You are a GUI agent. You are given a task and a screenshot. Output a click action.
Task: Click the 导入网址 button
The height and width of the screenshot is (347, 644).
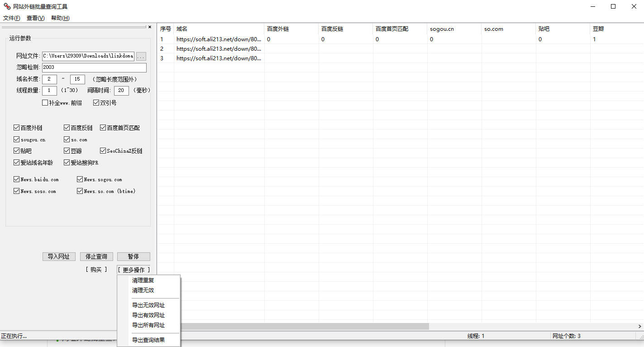click(x=59, y=256)
